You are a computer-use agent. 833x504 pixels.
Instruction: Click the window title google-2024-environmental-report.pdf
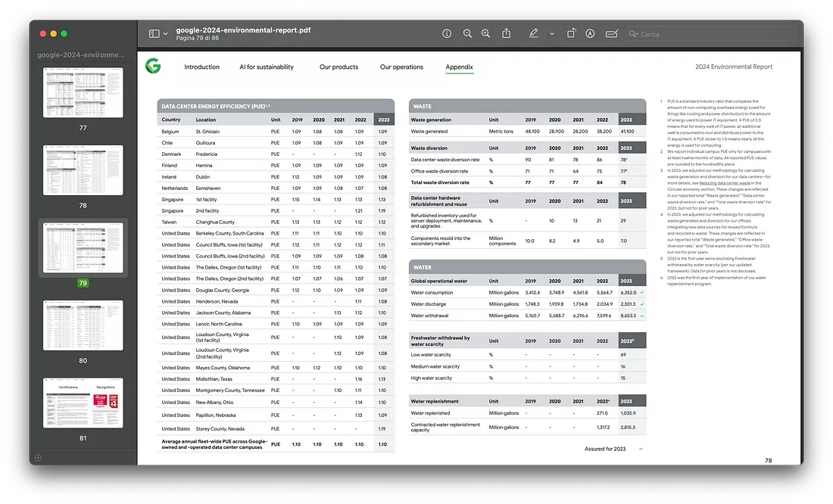click(x=243, y=30)
